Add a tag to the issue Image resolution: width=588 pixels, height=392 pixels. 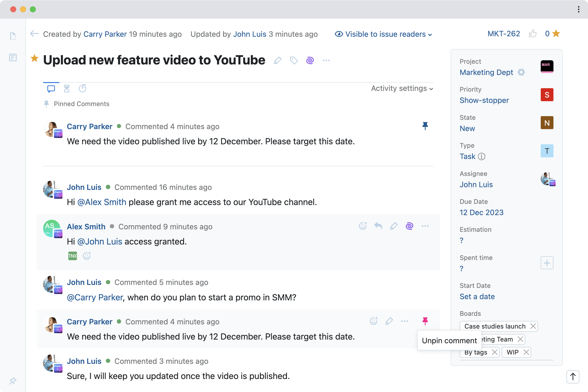tap(294, 61)
